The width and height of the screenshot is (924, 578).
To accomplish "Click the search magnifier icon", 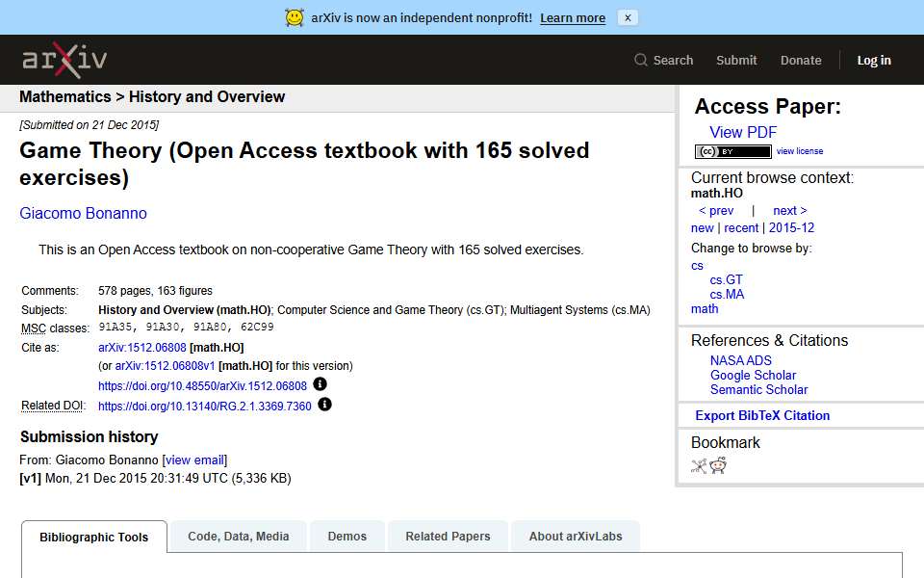I will [x=641, y=60].
